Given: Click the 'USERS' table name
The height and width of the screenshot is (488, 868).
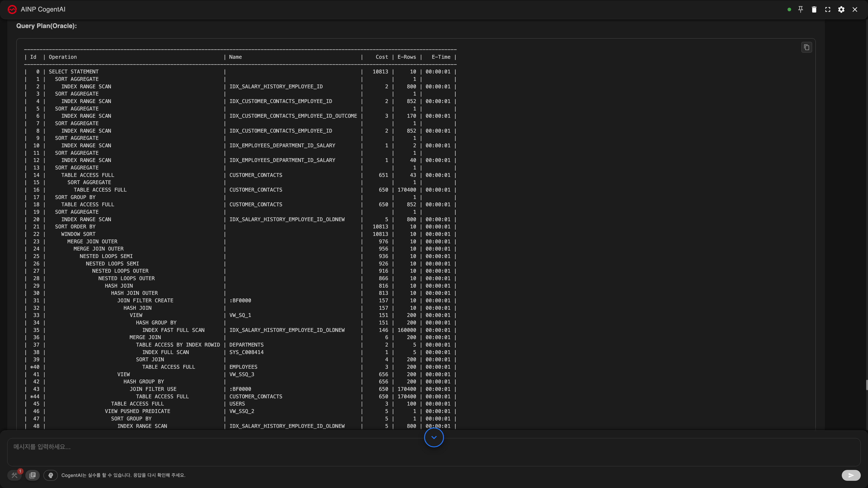Looking at the screenshot, I should coord(237,404).
